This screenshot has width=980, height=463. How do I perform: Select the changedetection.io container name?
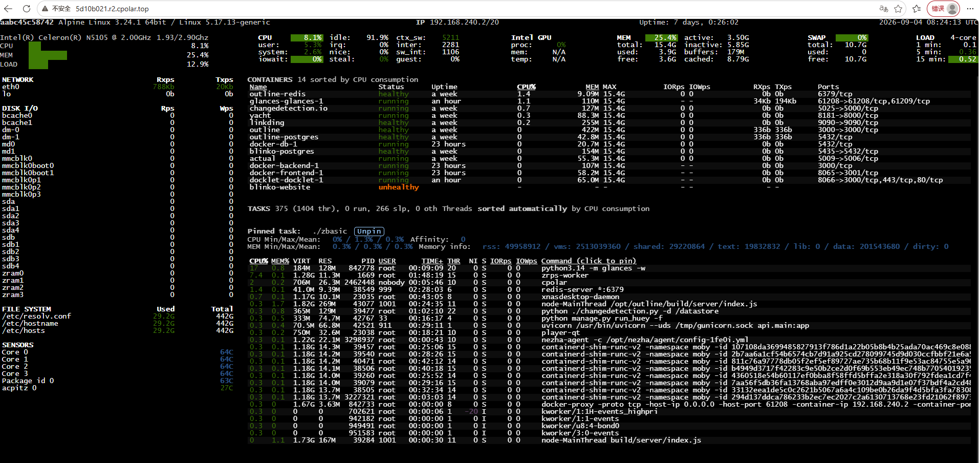[x=288, y=109]
